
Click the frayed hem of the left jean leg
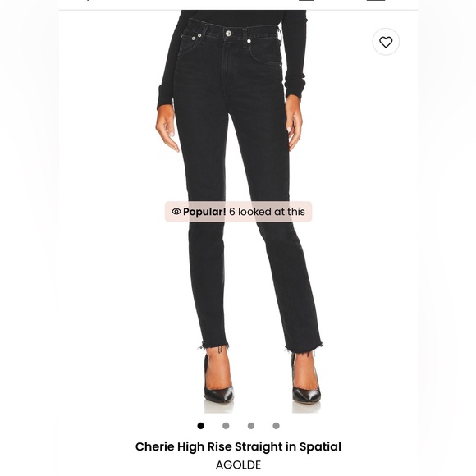click(x=214, y=346)
